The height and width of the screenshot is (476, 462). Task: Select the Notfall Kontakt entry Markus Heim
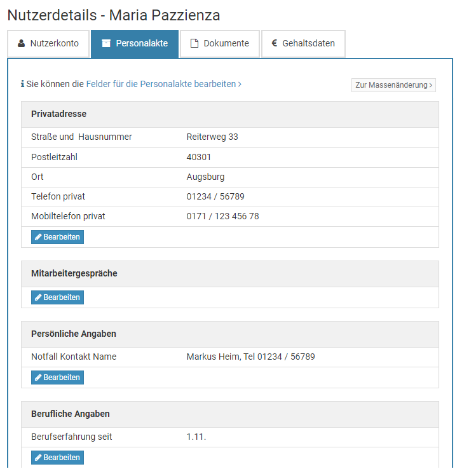point(250,357)
